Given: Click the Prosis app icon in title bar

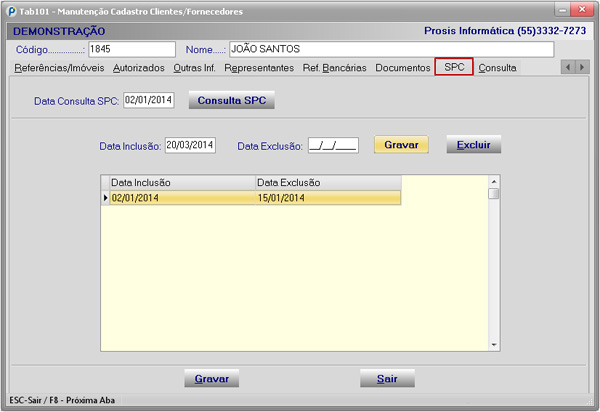Looking at the screenshot, I should pos(12,11).
